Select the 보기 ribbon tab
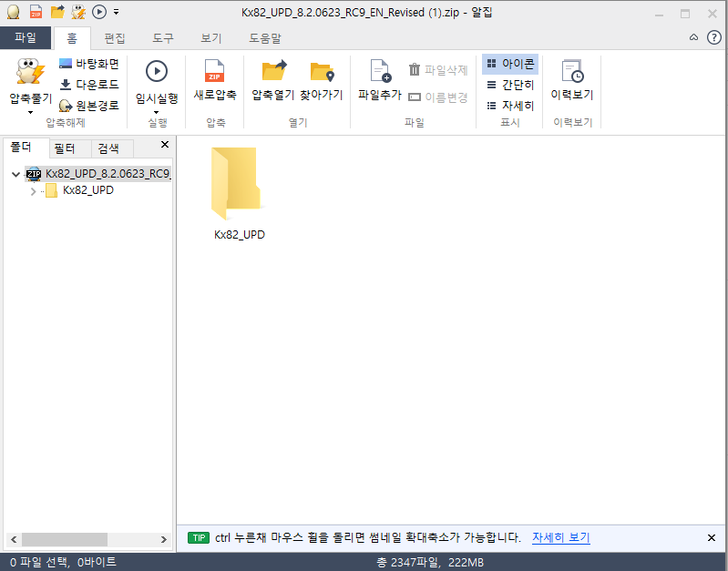728x571 pixels. [x=211, y=38]
